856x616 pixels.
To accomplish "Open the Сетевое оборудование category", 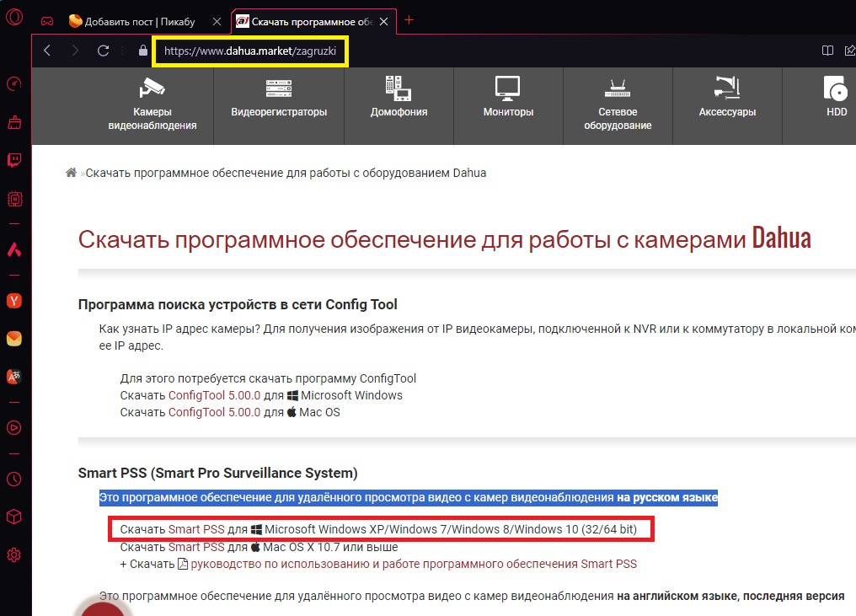I will (618, 104).
